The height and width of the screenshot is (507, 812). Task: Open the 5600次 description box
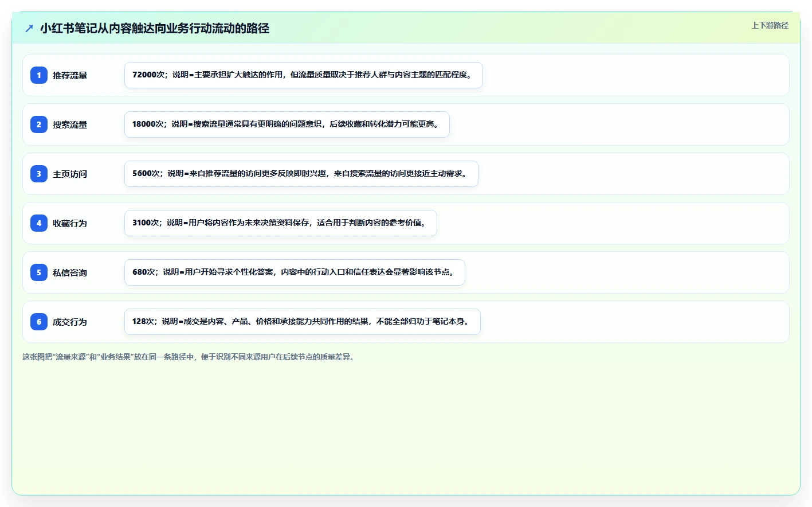coord(301,174)
